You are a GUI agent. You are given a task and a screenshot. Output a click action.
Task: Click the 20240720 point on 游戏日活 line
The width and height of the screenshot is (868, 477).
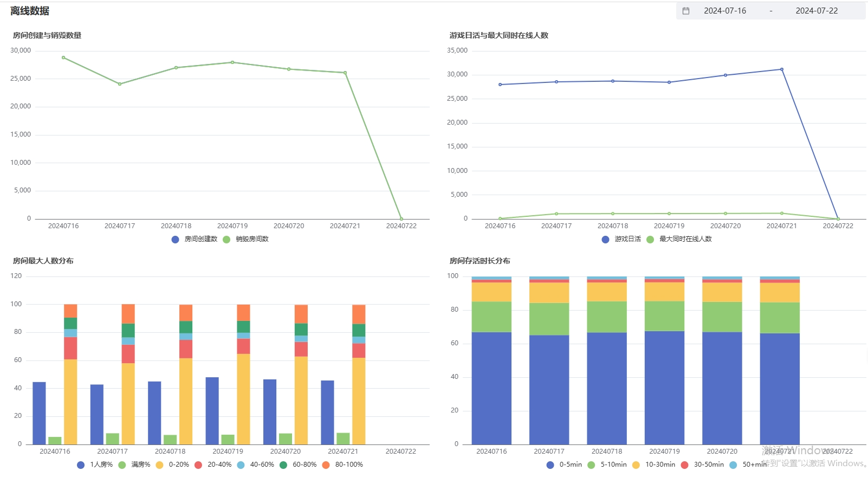[x=726, y=75]
